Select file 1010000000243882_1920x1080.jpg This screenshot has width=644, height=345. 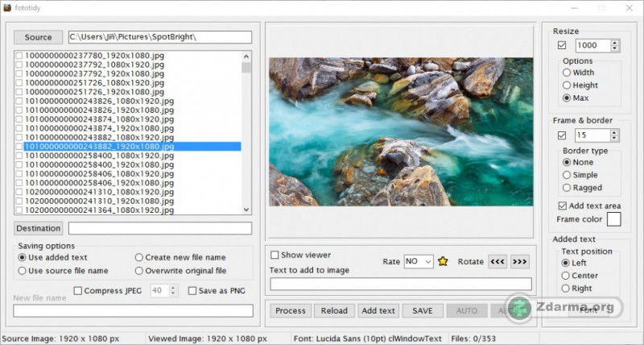[x=132, y=147]
